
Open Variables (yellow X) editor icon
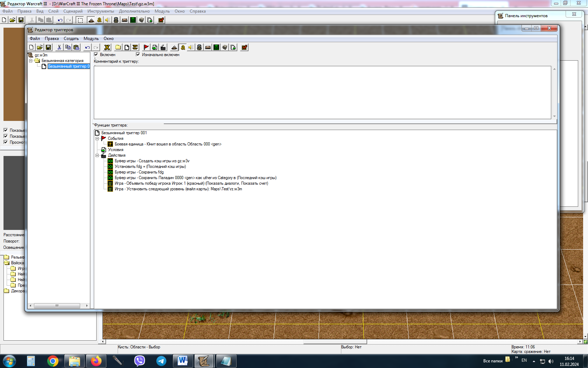[x=107, y=47]
